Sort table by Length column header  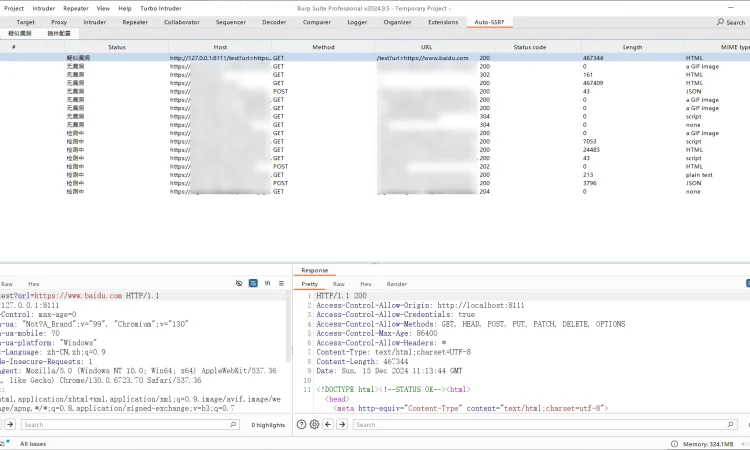point(632,47)
